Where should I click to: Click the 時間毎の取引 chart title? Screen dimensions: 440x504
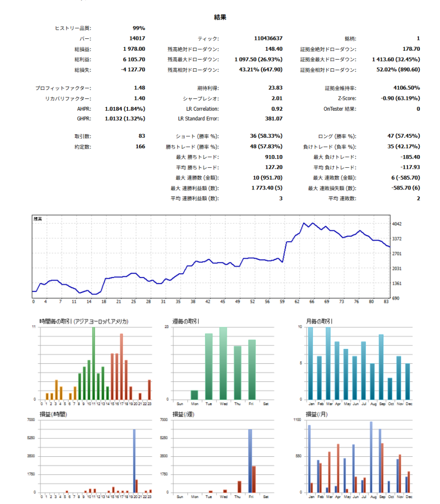click(84, 321)
